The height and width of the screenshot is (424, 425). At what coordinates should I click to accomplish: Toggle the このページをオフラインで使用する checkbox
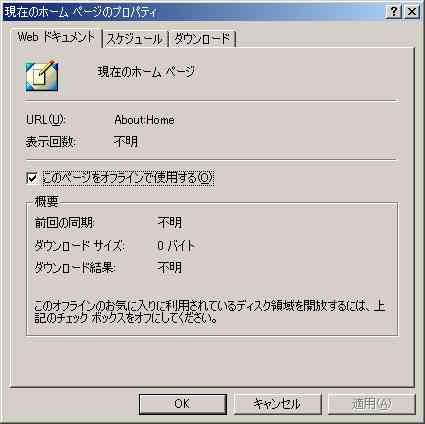pos(32,178)
